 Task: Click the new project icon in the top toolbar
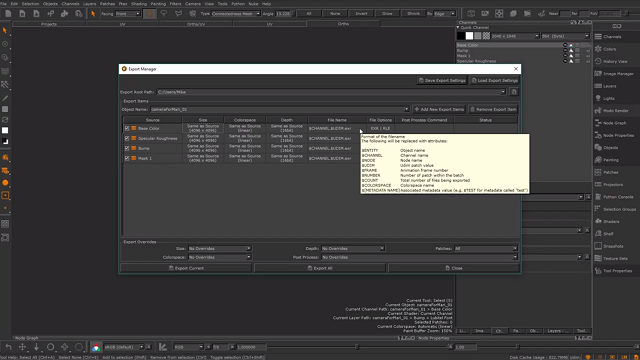point(8,13)
